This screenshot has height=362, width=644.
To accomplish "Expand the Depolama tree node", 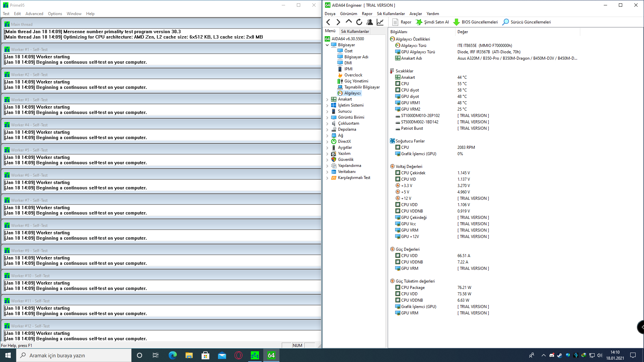I will [327, 129].
